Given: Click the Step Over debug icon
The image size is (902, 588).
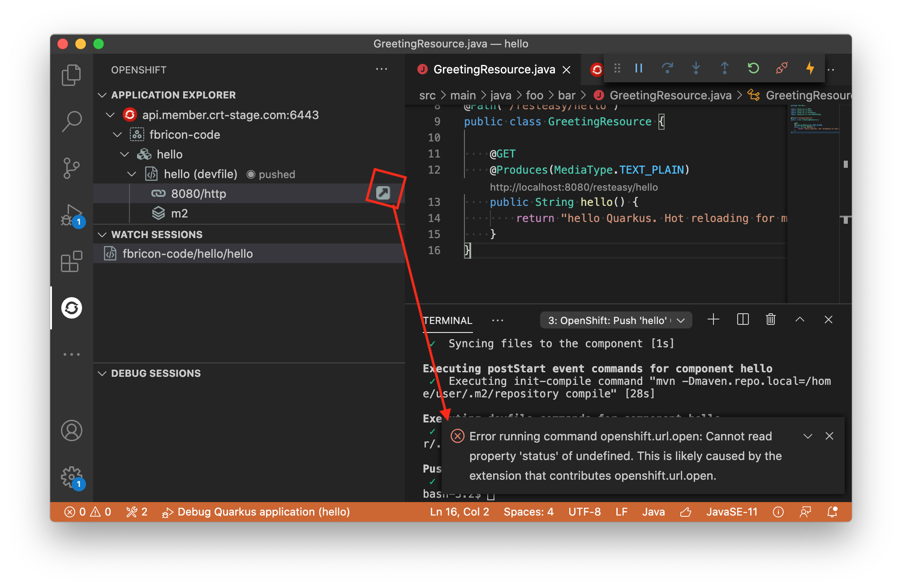Looking at the screenshot, I should coord(667,68).
